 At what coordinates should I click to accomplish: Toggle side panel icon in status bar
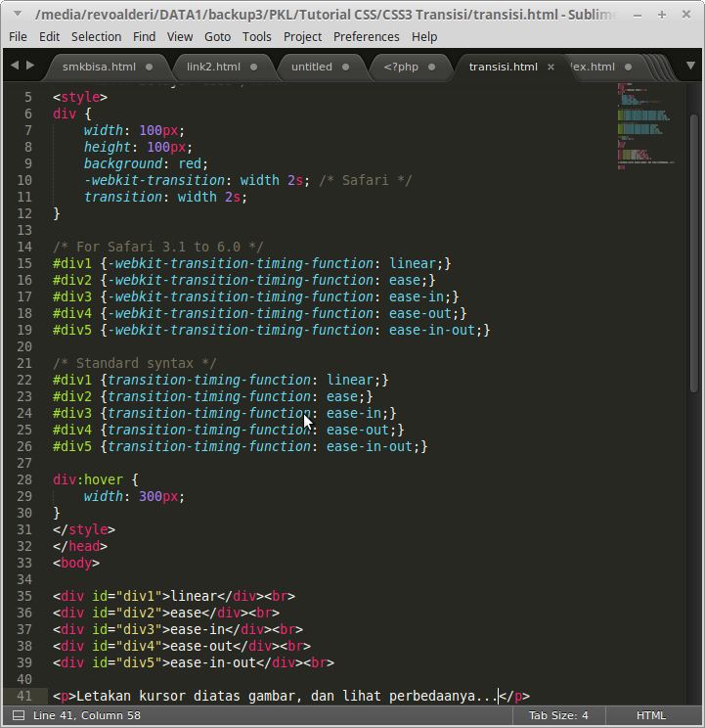point(18,715)
